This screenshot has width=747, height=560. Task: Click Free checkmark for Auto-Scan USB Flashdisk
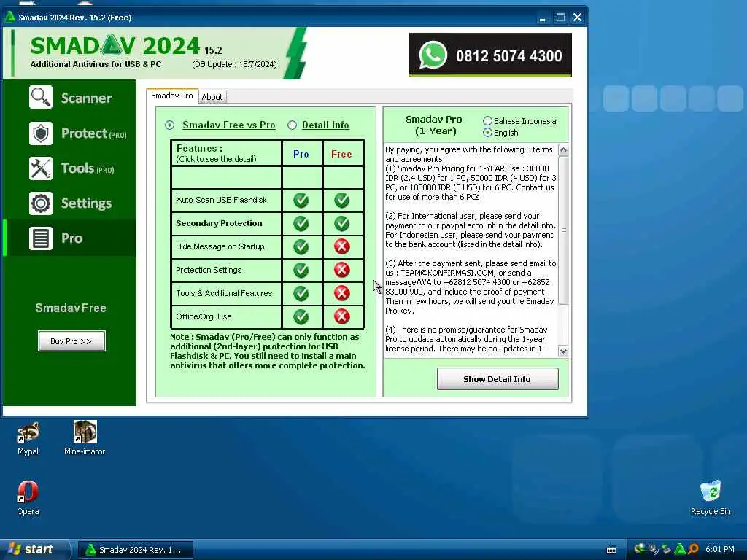point(341,201)
